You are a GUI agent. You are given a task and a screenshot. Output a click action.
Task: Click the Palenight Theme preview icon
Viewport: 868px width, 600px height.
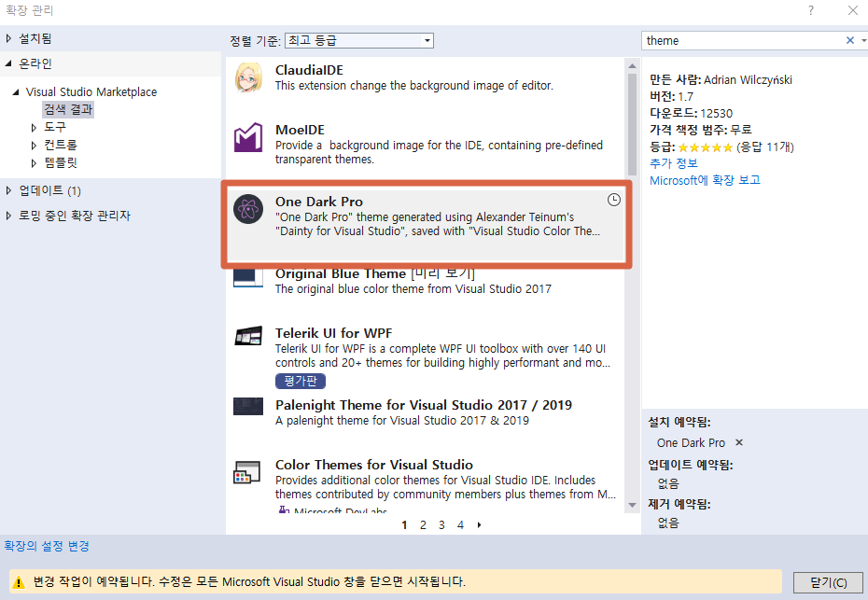(248, 406)
